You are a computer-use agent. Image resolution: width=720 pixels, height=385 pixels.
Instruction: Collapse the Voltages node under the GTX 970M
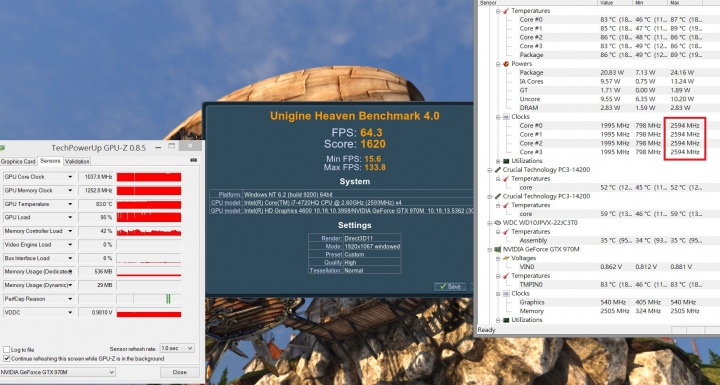498,258
